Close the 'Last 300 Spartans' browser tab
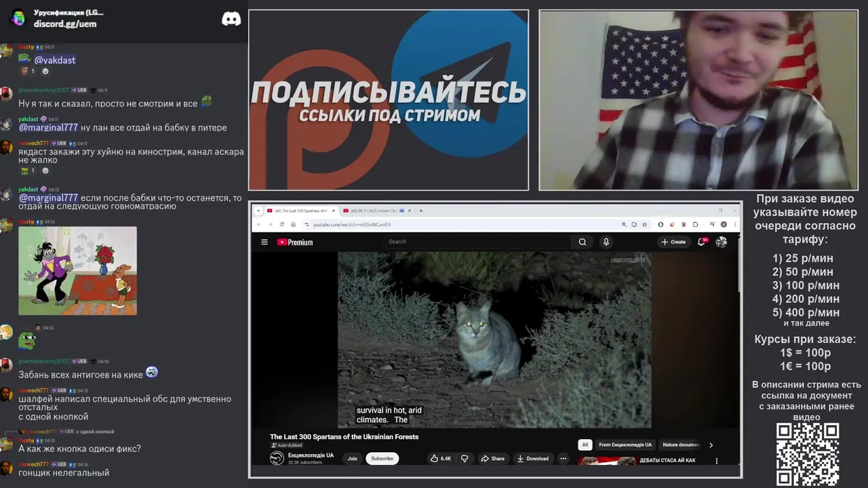This screenshot has height=488, width=868. (333, 211)
